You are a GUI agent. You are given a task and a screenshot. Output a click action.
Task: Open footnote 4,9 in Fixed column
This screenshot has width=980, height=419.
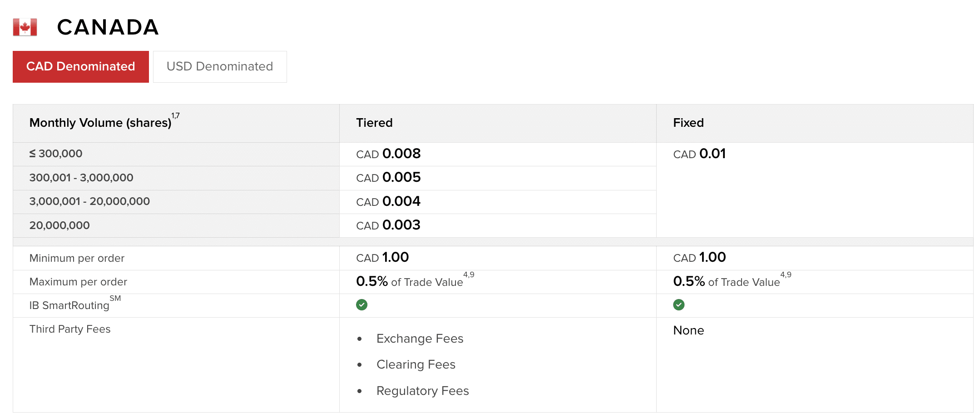click(x=786, y=274)
